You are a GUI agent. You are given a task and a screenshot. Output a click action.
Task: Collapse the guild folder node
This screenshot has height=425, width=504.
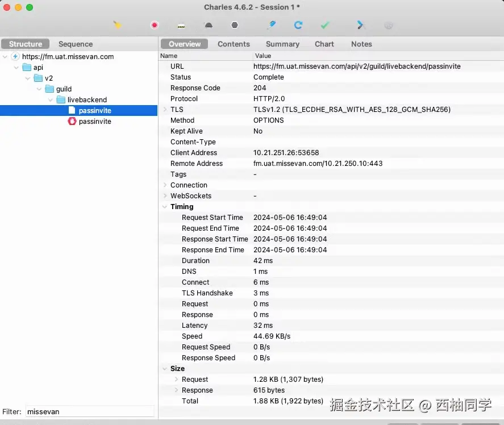39,89
